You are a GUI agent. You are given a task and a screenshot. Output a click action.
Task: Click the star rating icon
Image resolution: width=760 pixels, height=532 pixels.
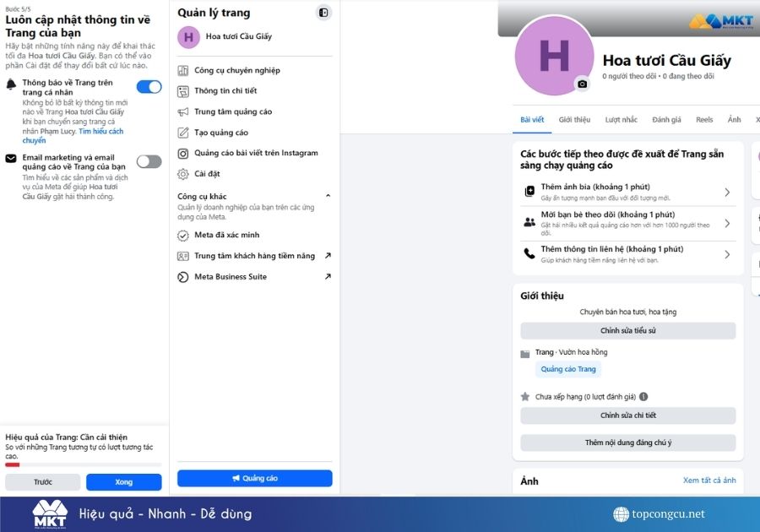pyautogui.click(x=525, y=396)
